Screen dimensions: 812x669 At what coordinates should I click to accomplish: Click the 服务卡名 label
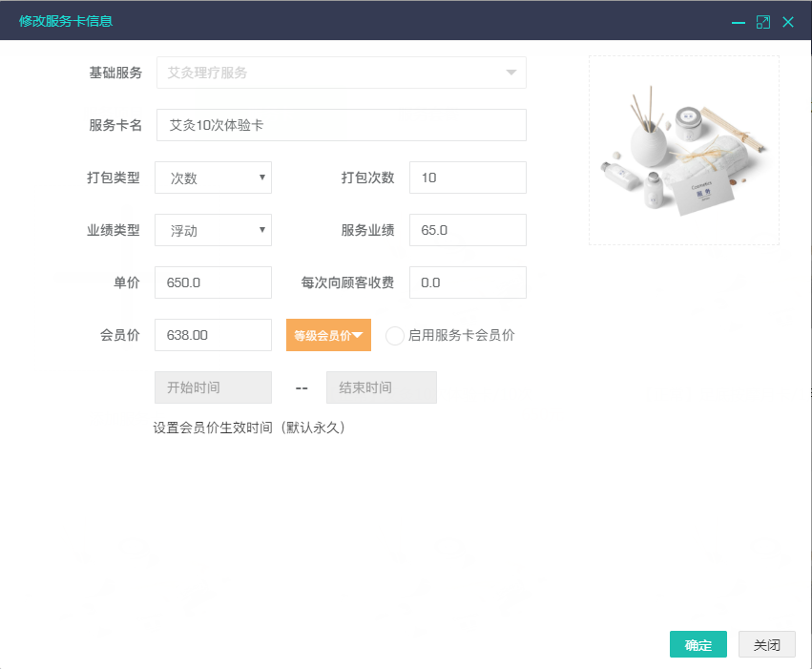point(115,125)
